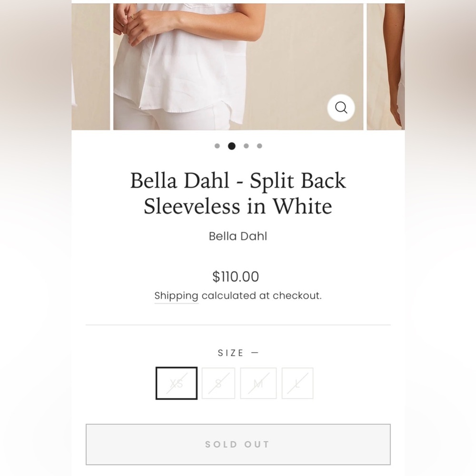The image size is (476, 476).
Task: Jump to the third product image dot
Action: pos(246,146)
